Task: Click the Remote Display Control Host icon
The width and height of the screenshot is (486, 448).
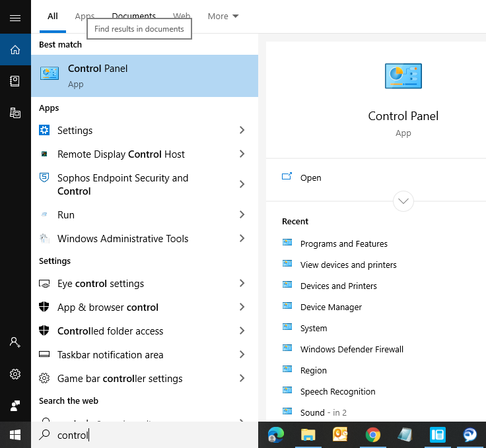Action: [x=44, y=154]
